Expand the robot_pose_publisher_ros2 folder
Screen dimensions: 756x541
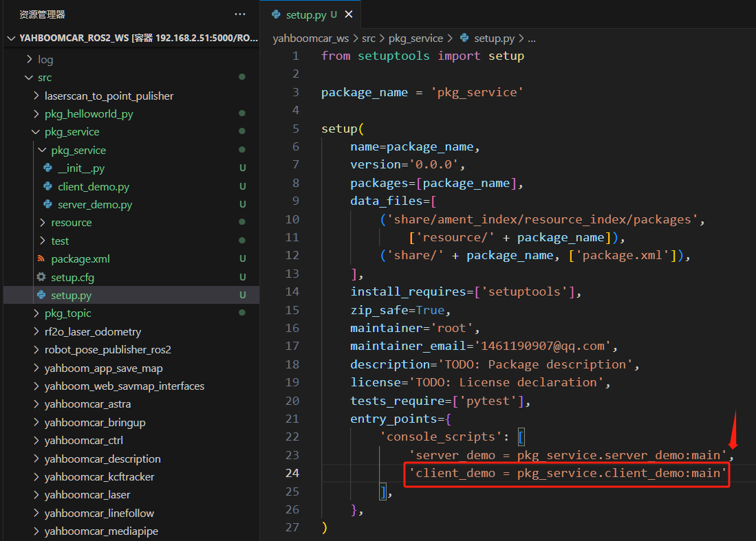tap(36, 349)
